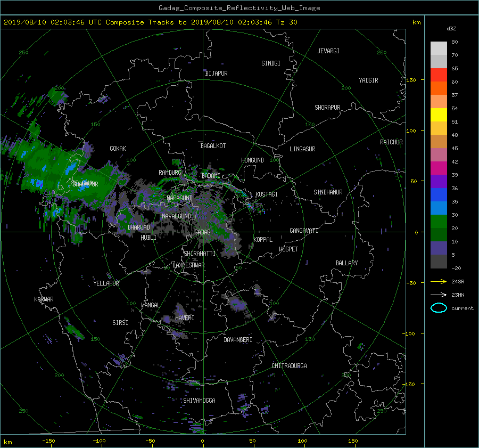Pick the purple 5 dBZ swatch
The height and width of the screenshot is (448, 479).
pyautogui.click(x=439, y=248)
